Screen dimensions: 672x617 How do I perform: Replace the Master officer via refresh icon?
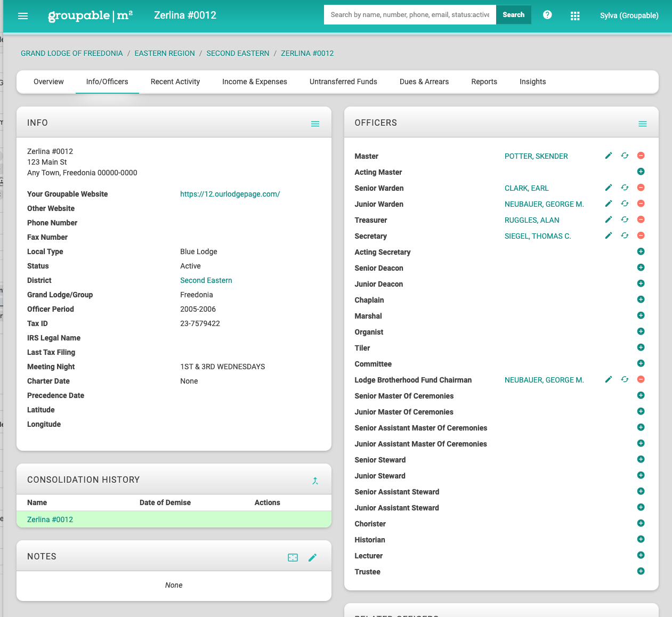625,156
